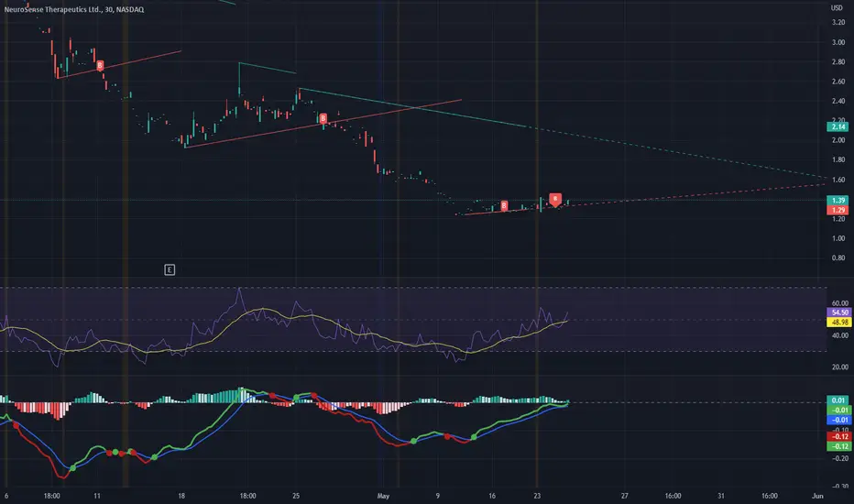Click the 20.00 RSI axis label
854x504 pixels.
pyautogui.click(x=840, y=367)
